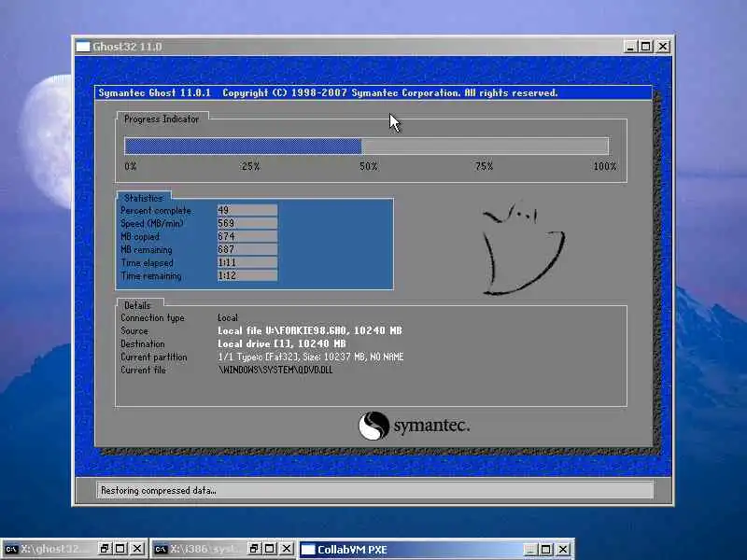Click the Time elapsed value 1:11

pos(247,262)
